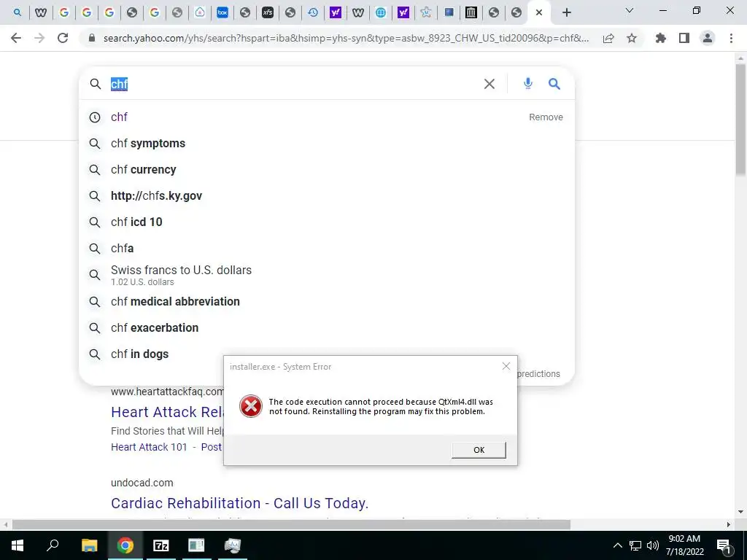Open a new browser tab

(566, 12)
